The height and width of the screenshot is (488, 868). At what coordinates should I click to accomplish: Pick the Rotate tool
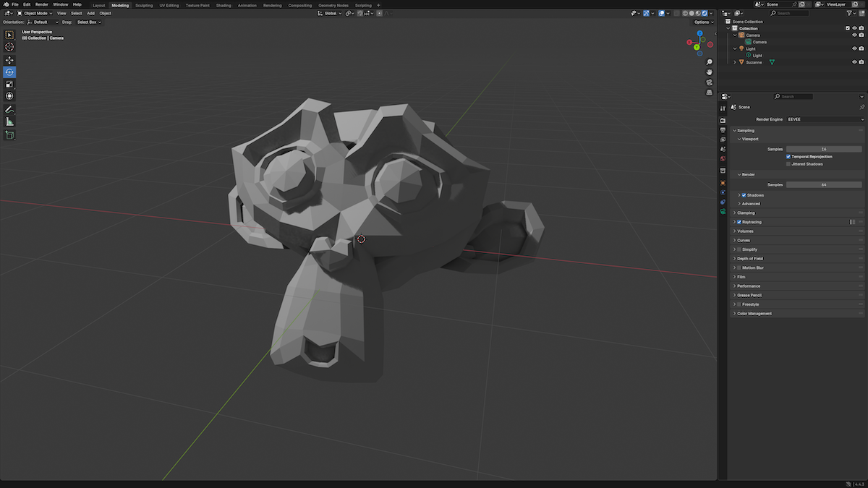pos(9,72)
